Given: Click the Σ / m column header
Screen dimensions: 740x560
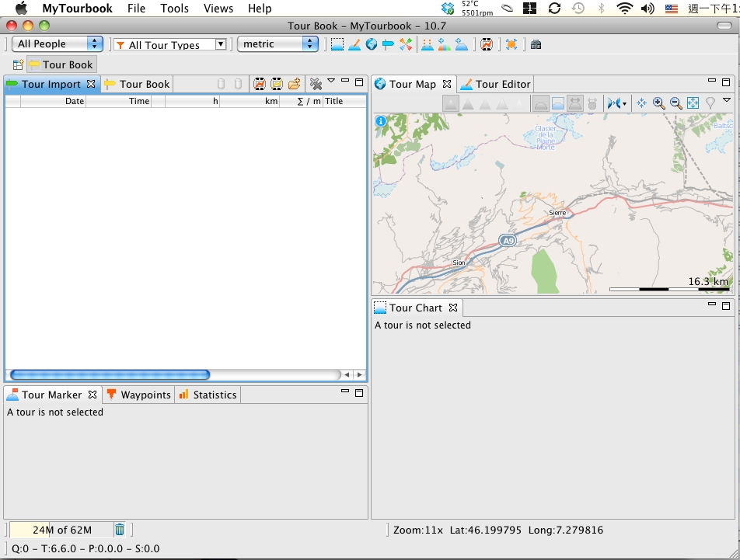Looking at the screenshot, I should pyautogui.click(x=301, y=101).
